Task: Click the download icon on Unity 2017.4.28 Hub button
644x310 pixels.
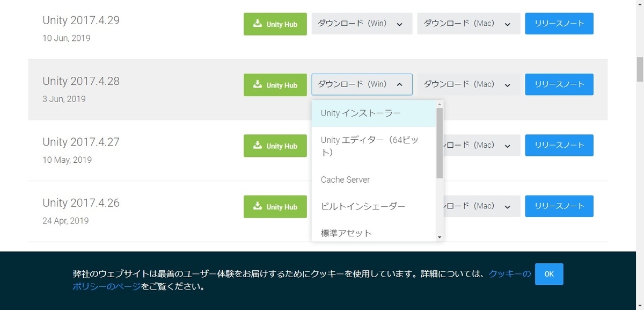Action: click(258, 84)
